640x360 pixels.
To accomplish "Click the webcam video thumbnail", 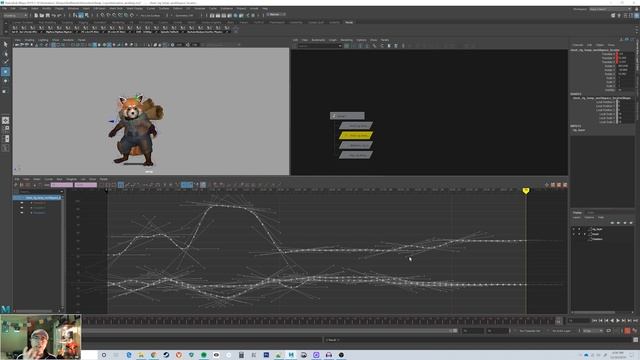I will coord(41,337).
